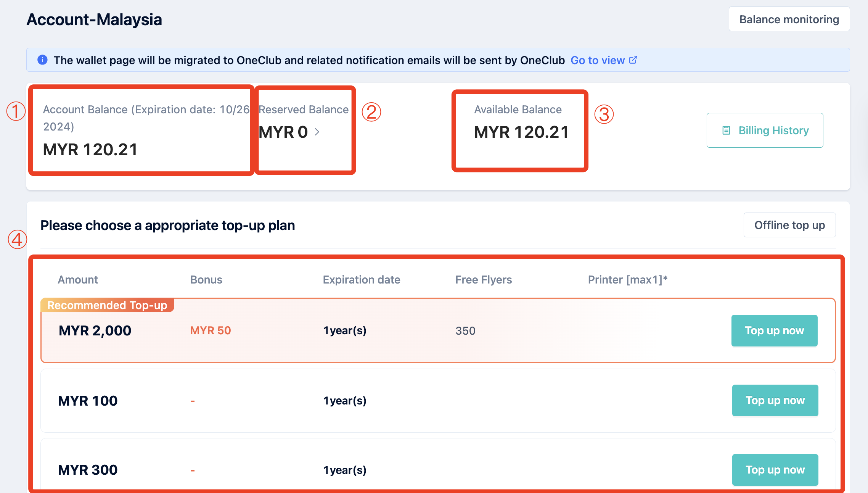Click the Billing History document icon
The width and height of the screenshot is (868, 493).
pyautogui.click(x=726, y=130)
